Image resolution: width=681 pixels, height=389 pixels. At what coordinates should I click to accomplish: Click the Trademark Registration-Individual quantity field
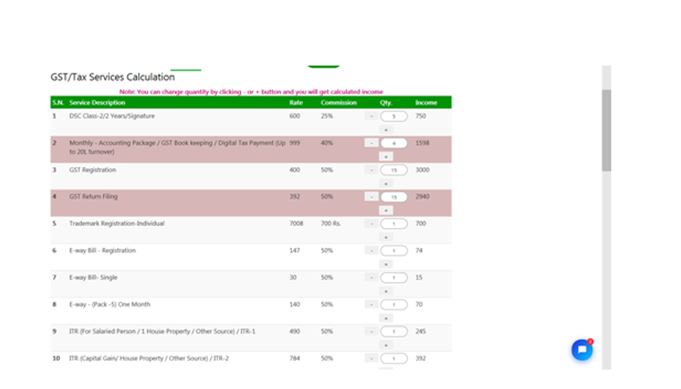[394, 224]
